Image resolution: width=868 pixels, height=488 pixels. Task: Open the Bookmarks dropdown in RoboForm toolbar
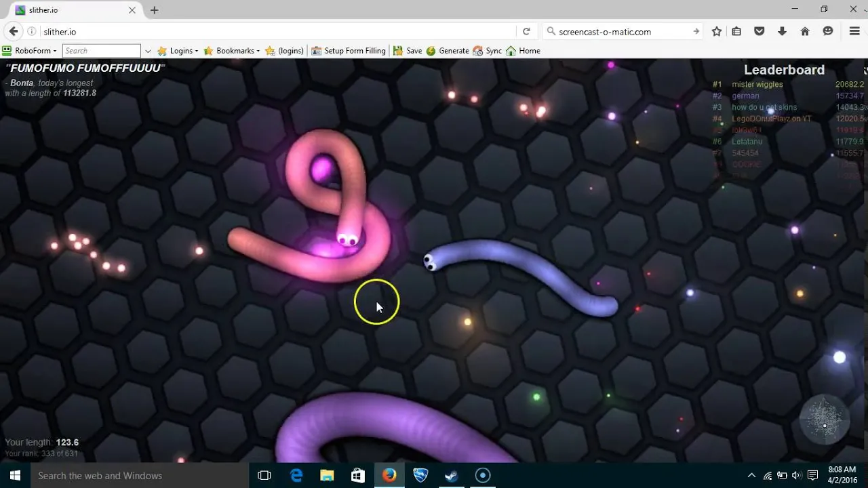232,51
